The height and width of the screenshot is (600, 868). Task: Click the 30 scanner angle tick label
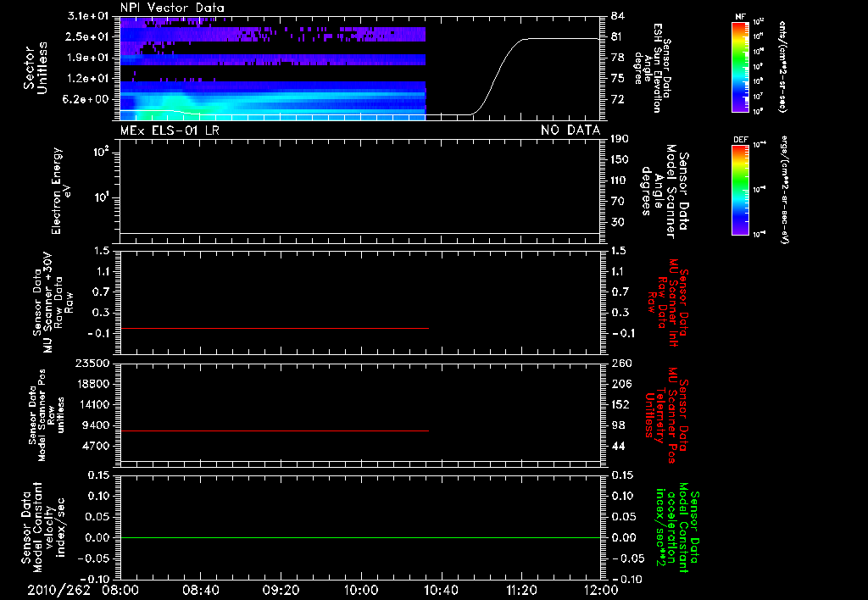pyautogui.click(x=617, y=222)
